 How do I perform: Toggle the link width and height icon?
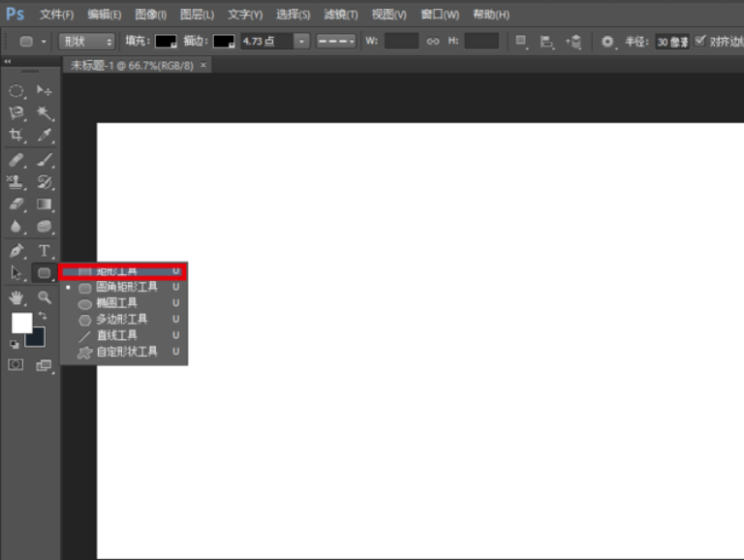click(433, 42)
